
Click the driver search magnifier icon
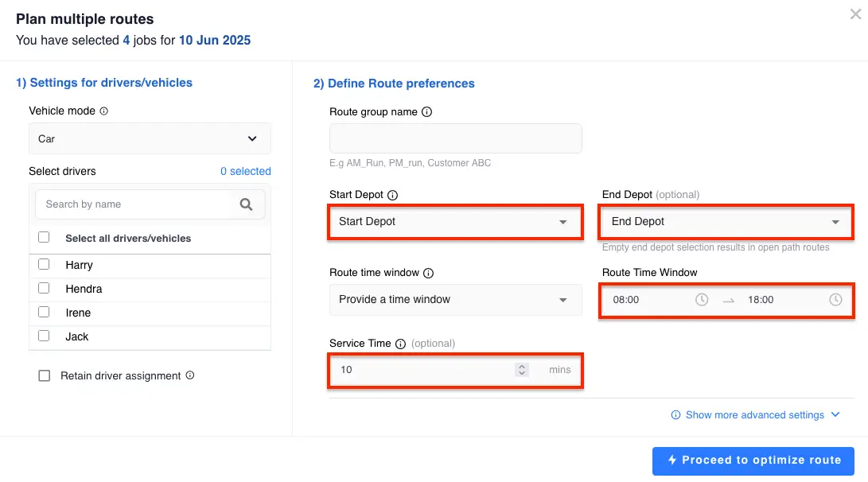point(246,204)
